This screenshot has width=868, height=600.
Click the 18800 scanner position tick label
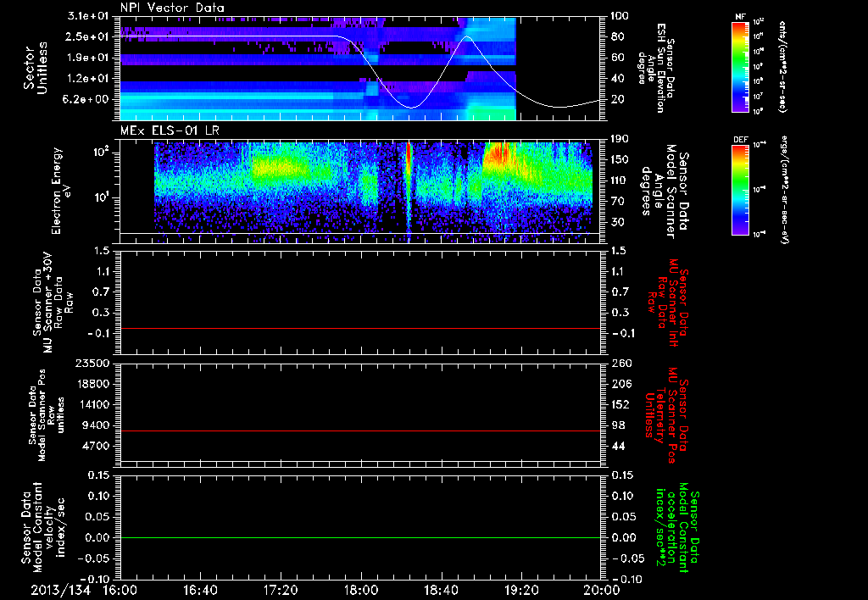93,384
